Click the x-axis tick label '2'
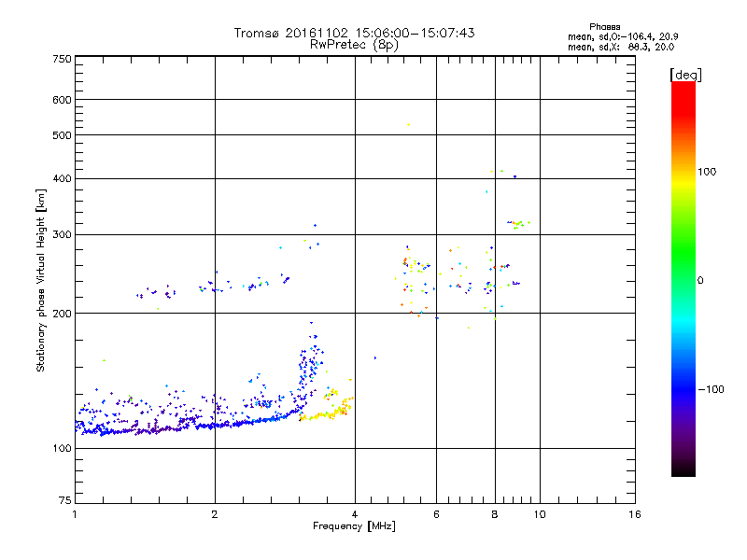The width and height of the screenshot is (747, 560). coord(215,514)
